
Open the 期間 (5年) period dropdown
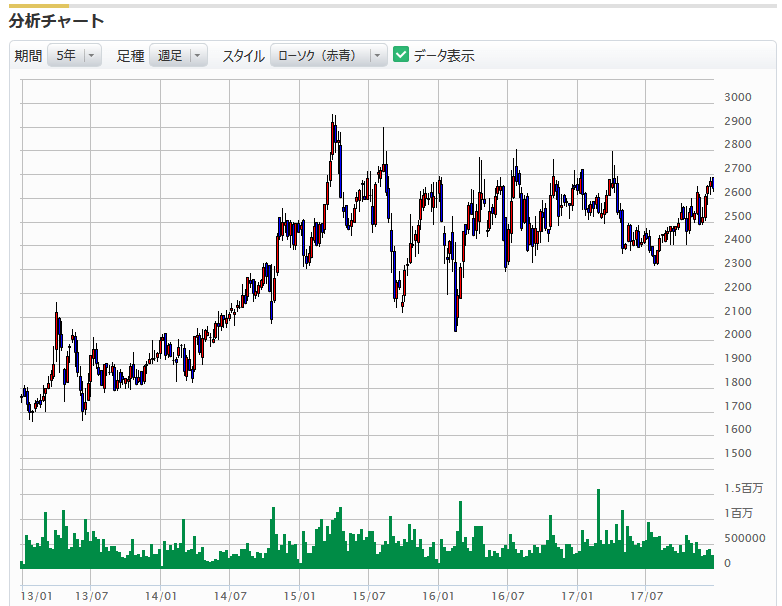click(75, 56)
